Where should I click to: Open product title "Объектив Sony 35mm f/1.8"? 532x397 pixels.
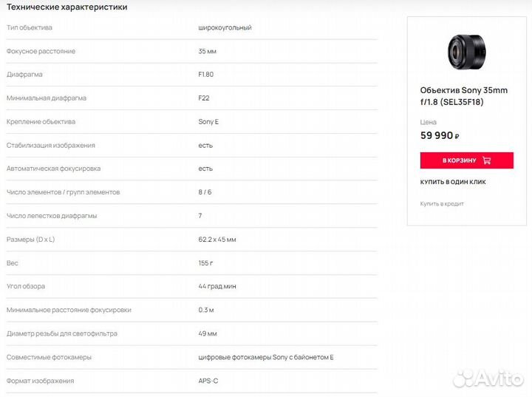464,96
